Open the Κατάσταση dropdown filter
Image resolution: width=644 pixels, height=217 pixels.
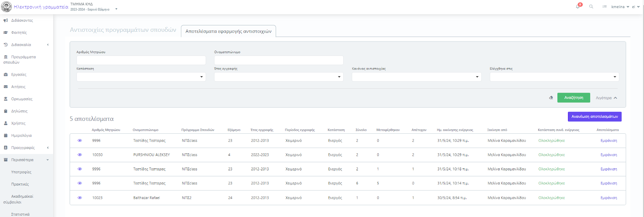click(141, 77)
